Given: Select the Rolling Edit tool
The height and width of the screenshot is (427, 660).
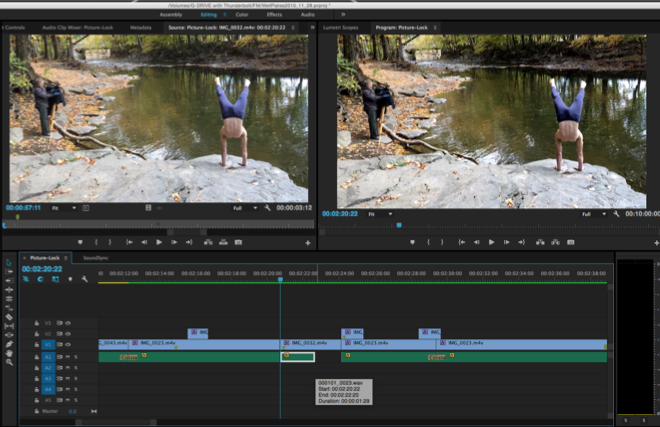Looking at the screenshot, I should [9, 299].
